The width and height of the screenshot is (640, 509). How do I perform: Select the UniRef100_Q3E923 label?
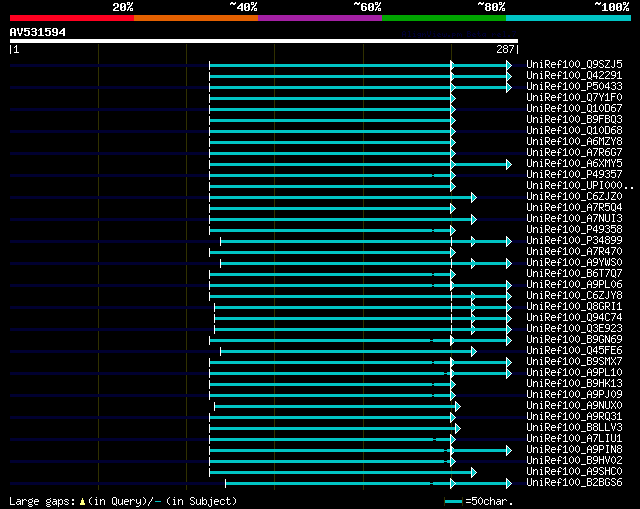tap(574, 329)
